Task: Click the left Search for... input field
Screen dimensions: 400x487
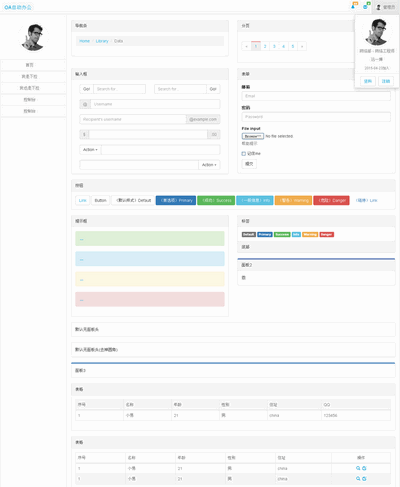Action: (x=120, y=89)
